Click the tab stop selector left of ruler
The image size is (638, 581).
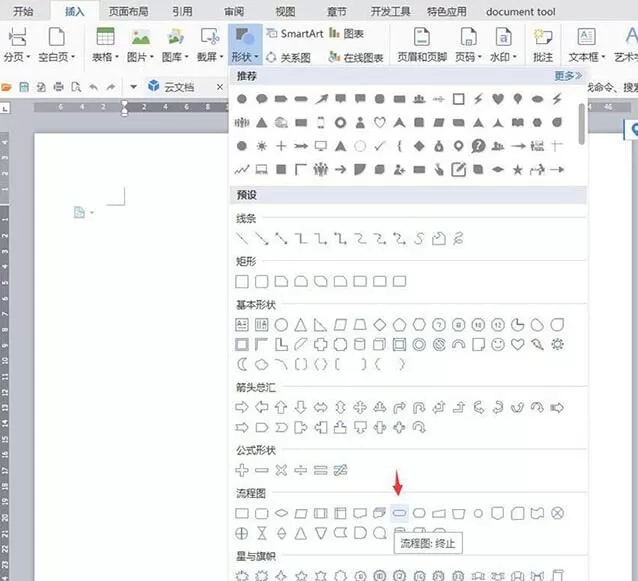[x=5, y=108]
